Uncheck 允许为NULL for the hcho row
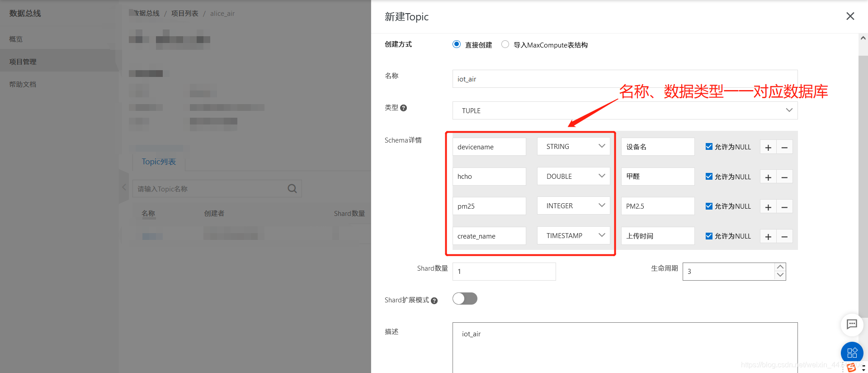The height and width of the screenshot is (373, 868). [709, 177]
